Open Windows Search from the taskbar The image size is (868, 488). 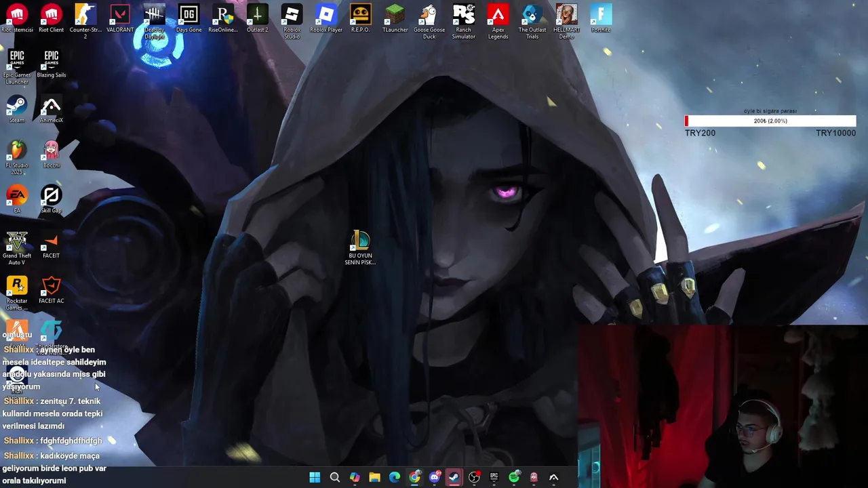pos(334,477)
